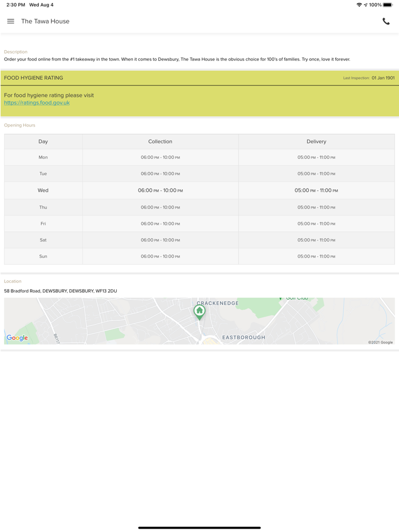
Task: Click the Day column header
Action: coord(43,141)
